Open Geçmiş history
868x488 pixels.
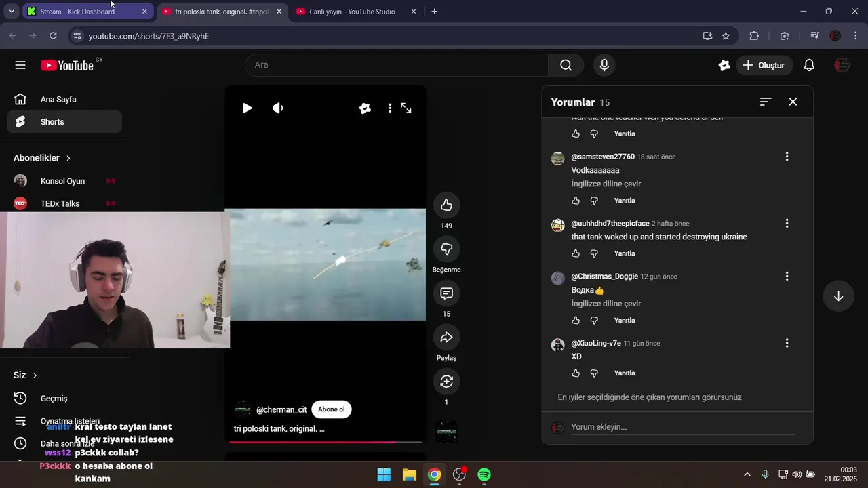(64, 399)
